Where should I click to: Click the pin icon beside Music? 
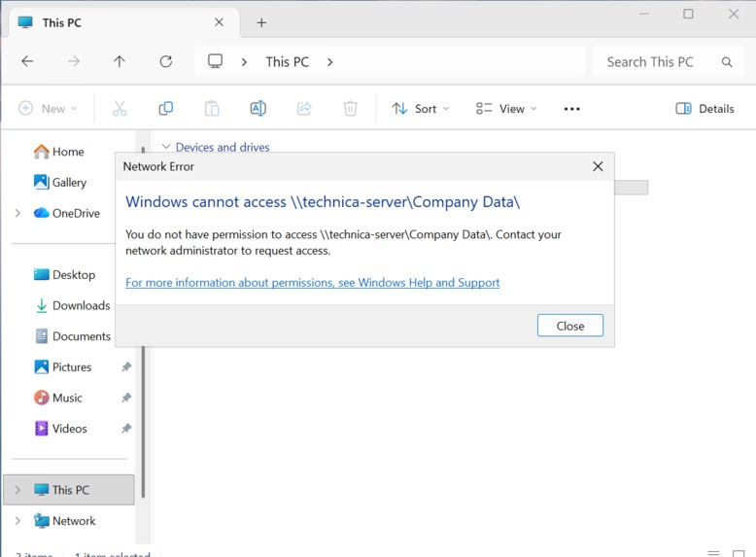click(126, 398)
